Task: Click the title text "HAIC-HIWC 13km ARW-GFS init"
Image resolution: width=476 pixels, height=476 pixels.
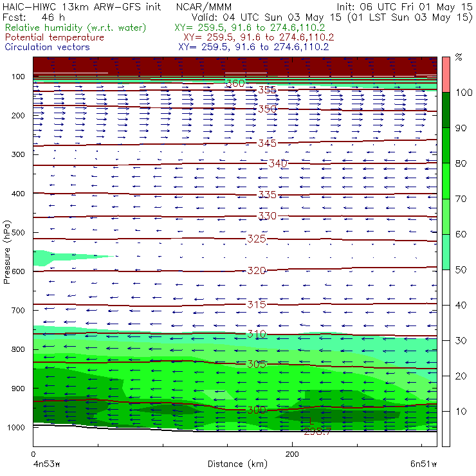Action: tap(82, 7)
